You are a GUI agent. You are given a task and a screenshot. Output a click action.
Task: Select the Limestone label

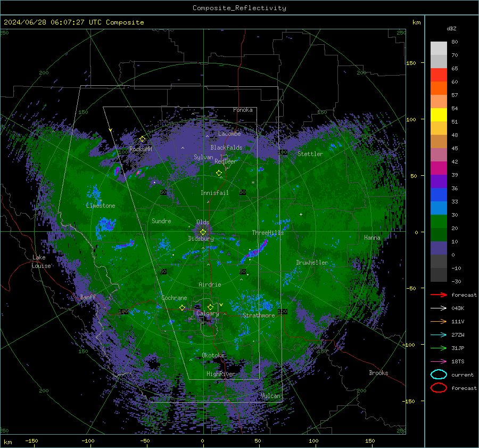pyautogui.click(x=101, y=206)
